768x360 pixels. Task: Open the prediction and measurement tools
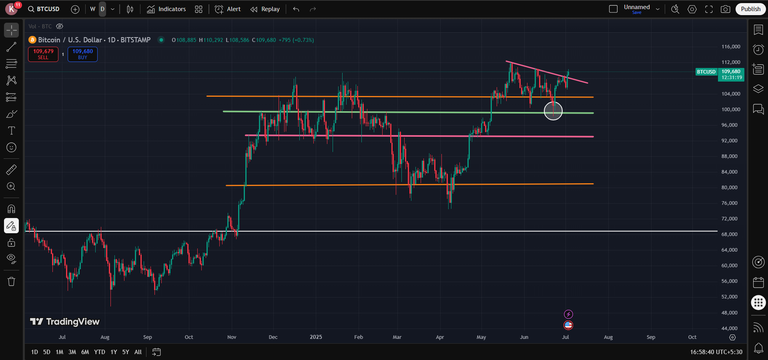tap(11, 97)
